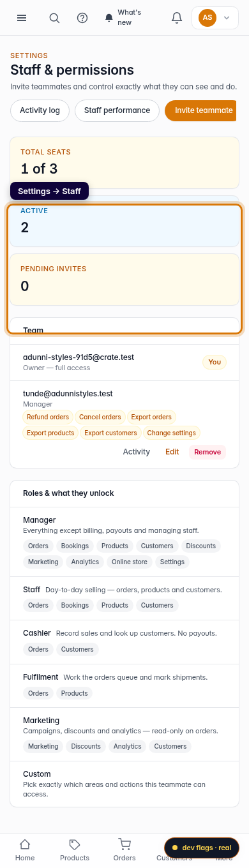Select the Cashier role heading
The width and height of the screenshot is (249, 868).
tap(37, 633)
